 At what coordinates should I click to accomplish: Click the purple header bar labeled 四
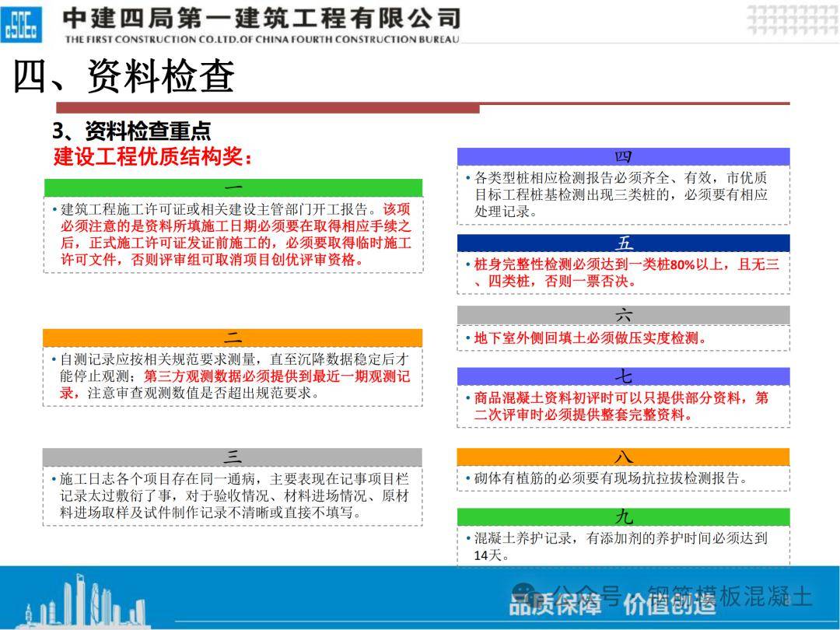[624, 156]
